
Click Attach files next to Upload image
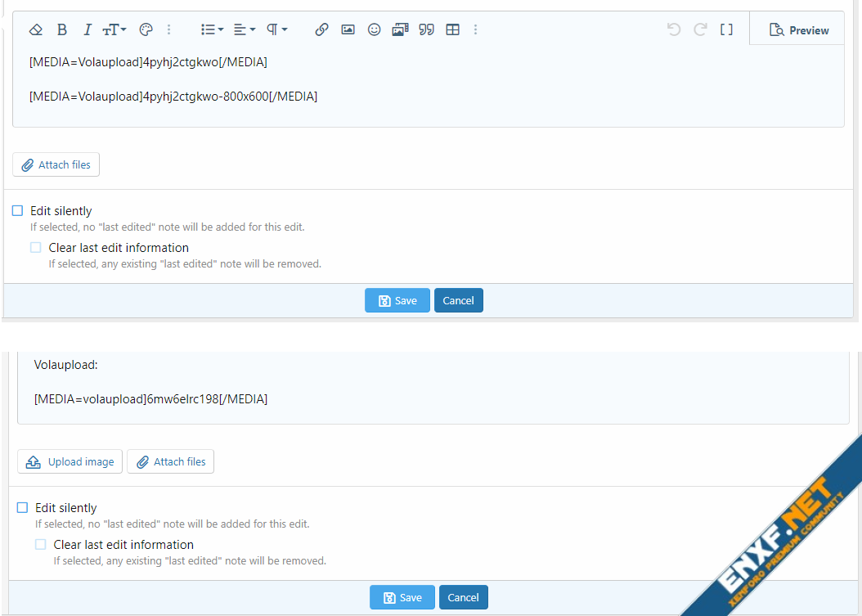[170, 461]
